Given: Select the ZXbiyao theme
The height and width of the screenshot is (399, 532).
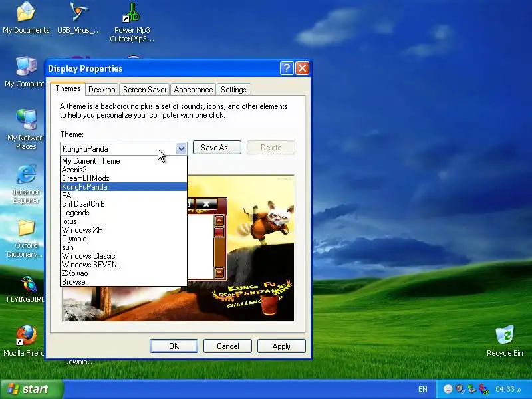Looking at the screenshot, I should pos(124,273).
